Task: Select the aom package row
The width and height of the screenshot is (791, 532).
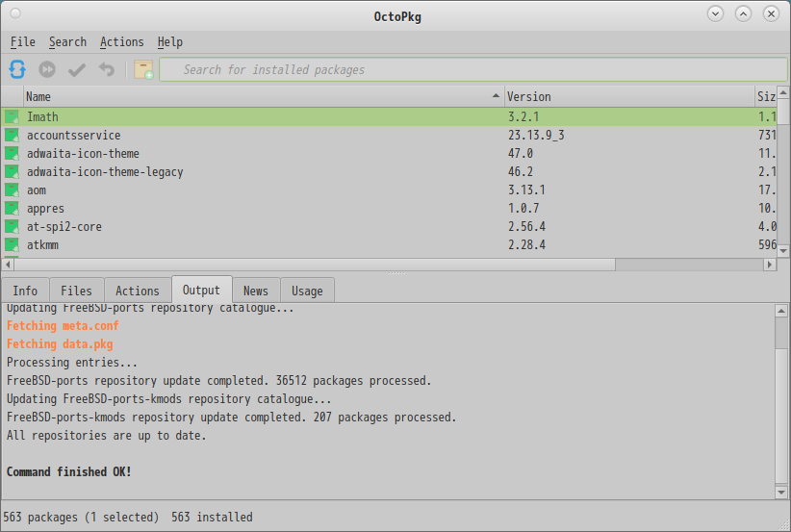Action: pyautogui.click(x=389, y=190)
